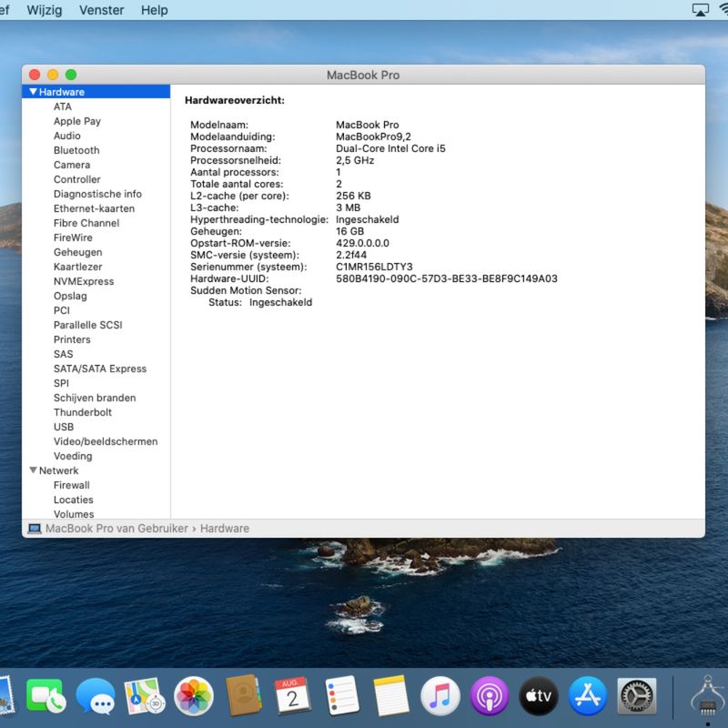Click the 'Hardwareoverzicht:' heading
The height and width of the screenshot is (728, 728).
tap(235, 100)
